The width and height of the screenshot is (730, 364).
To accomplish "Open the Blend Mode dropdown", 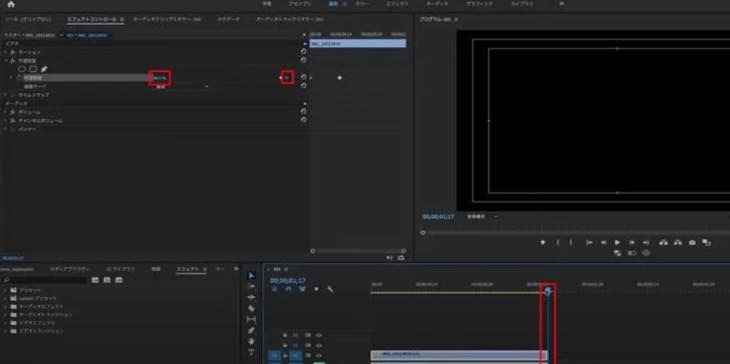I will click(x=182, y=86).
